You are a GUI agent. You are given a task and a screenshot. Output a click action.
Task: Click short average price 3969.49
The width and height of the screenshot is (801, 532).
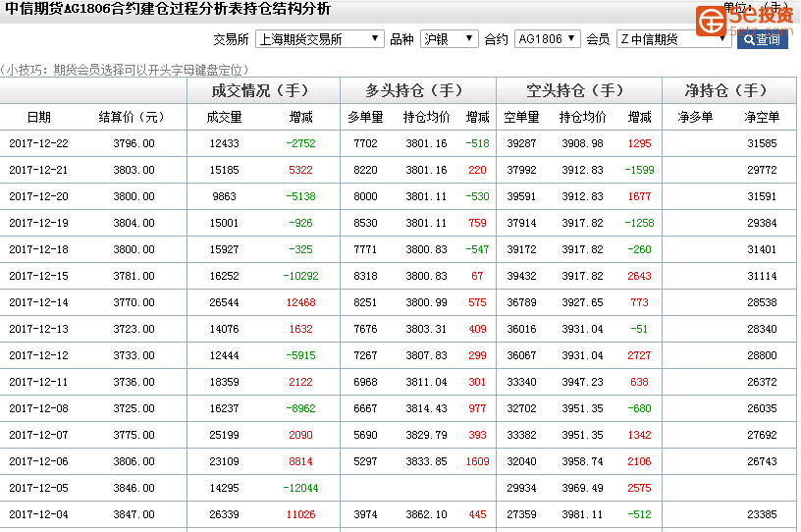(582, 488)
